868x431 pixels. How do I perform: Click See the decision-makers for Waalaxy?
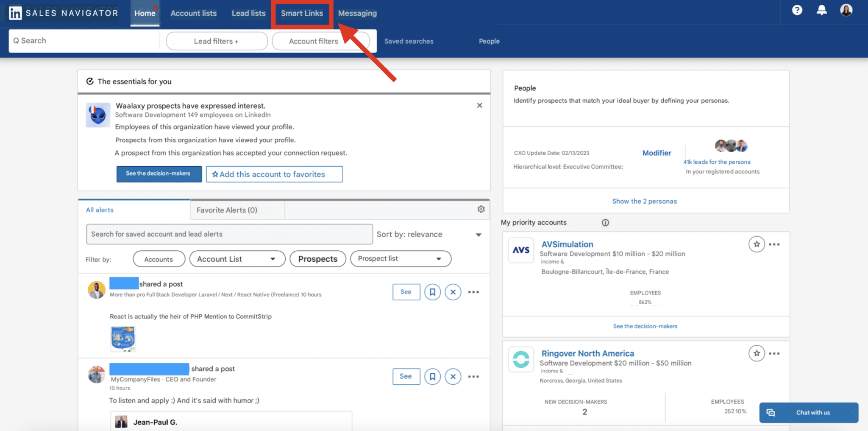click(x=159, y=174)
